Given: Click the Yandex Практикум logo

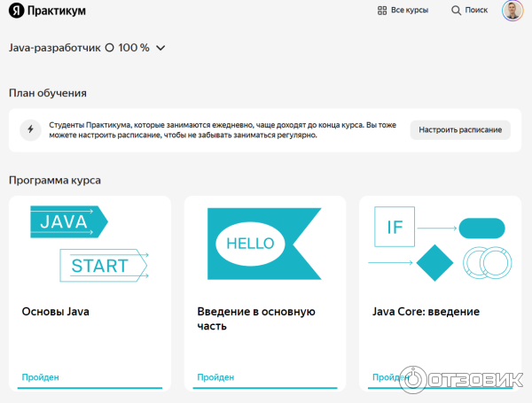Looking at the screenshot, I should 49,12.
